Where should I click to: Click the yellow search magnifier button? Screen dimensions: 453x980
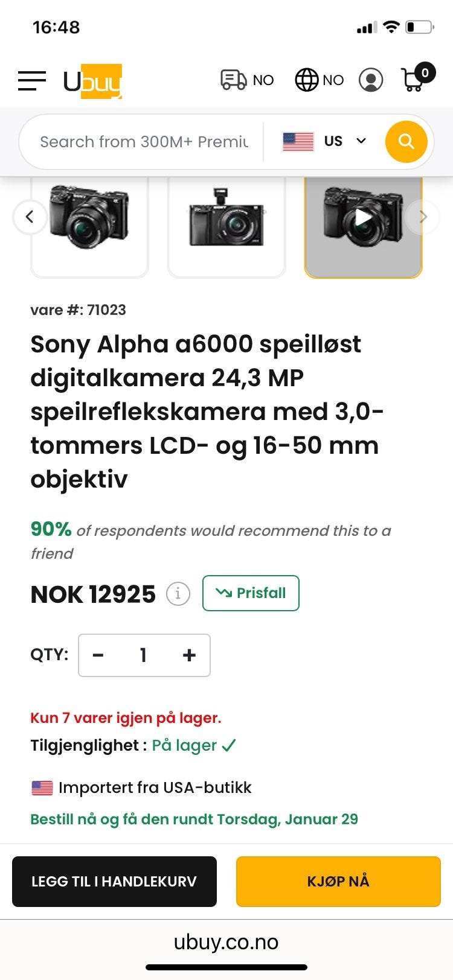(x=406, y=142)
